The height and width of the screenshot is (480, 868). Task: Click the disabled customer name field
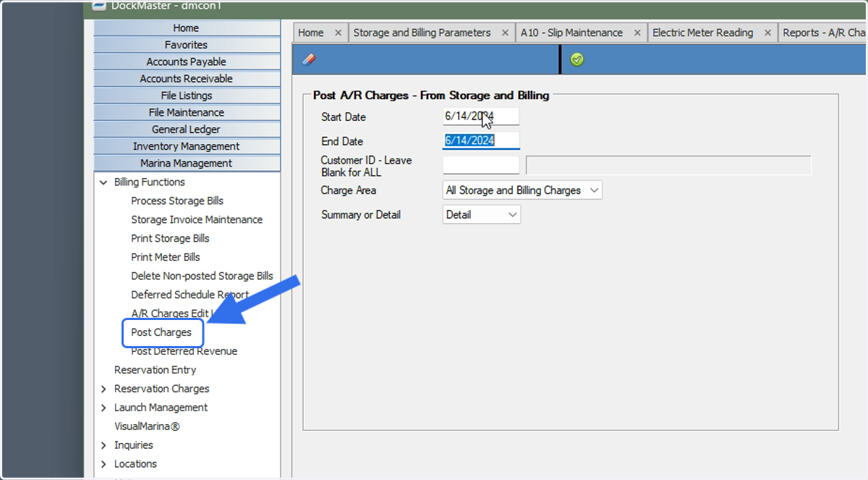tap(668, 165)
